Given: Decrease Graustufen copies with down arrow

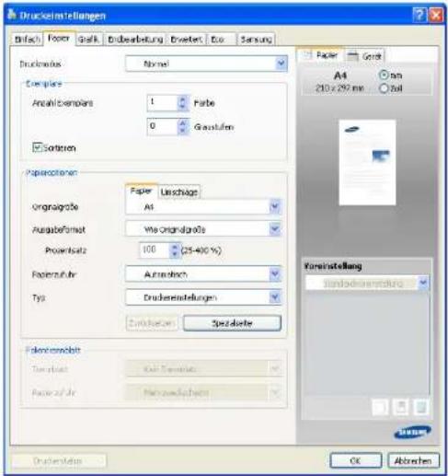Looking at the screenshot, I should (183, 131).
